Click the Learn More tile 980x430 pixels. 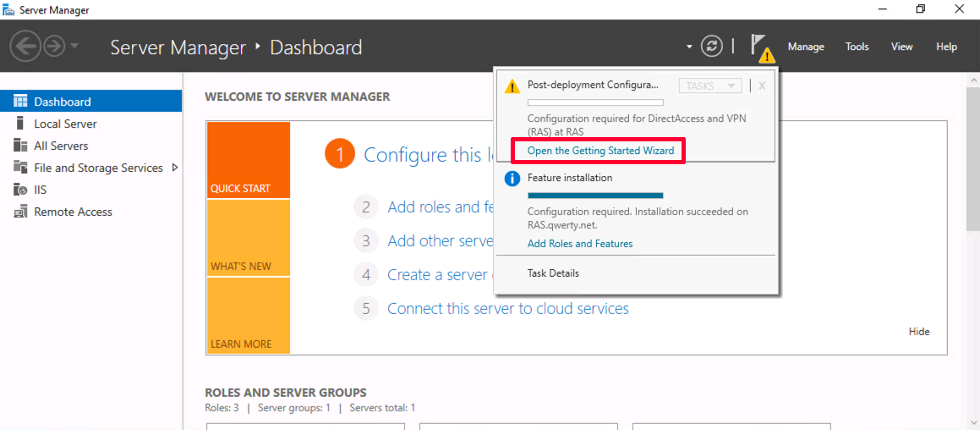(x=248, y=316)
